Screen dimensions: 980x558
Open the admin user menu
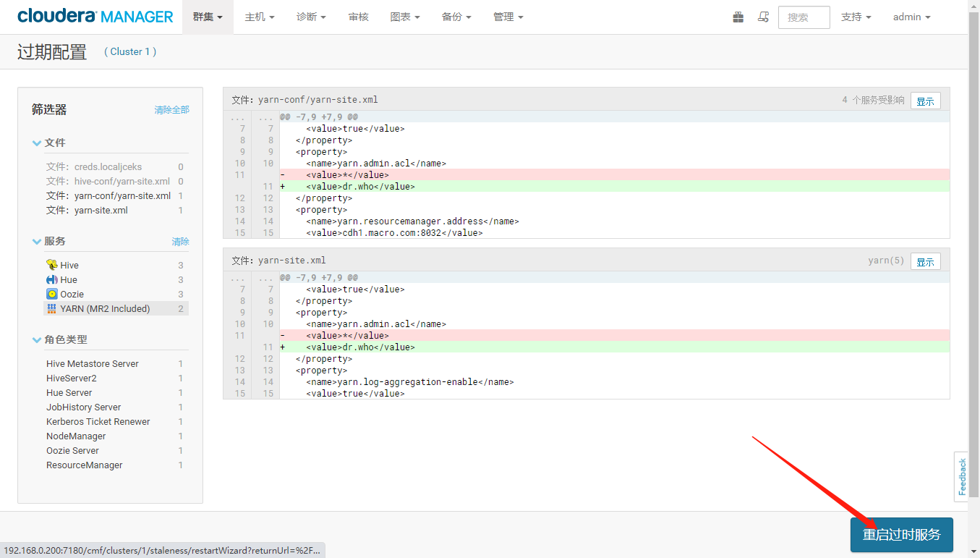point(911,17)
